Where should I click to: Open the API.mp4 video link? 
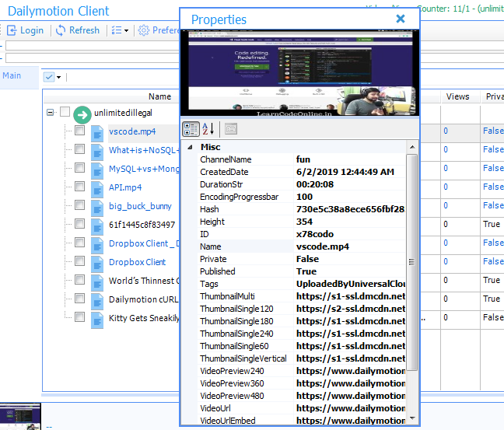tap(125, 187)
